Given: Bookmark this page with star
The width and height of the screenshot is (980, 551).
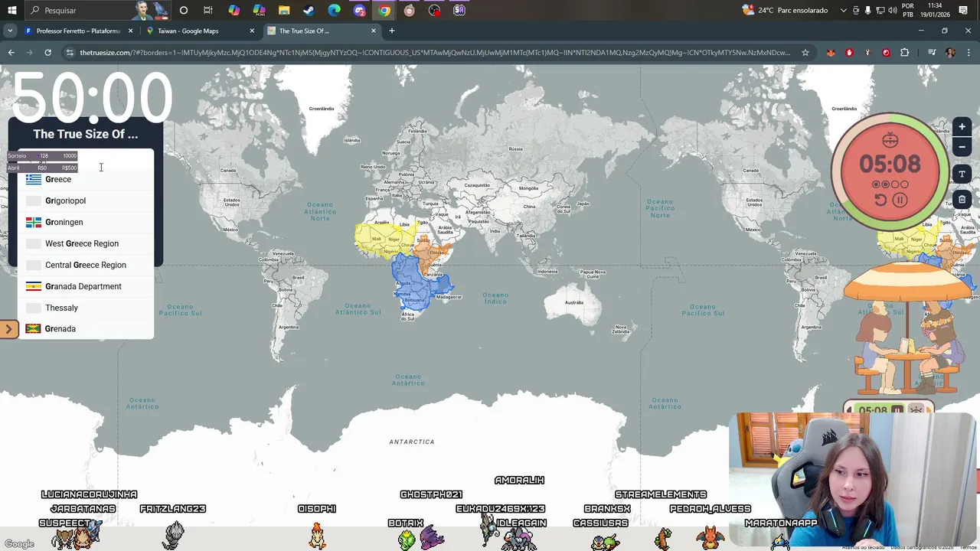Looking at the screenshot, I should coord(805,52).
